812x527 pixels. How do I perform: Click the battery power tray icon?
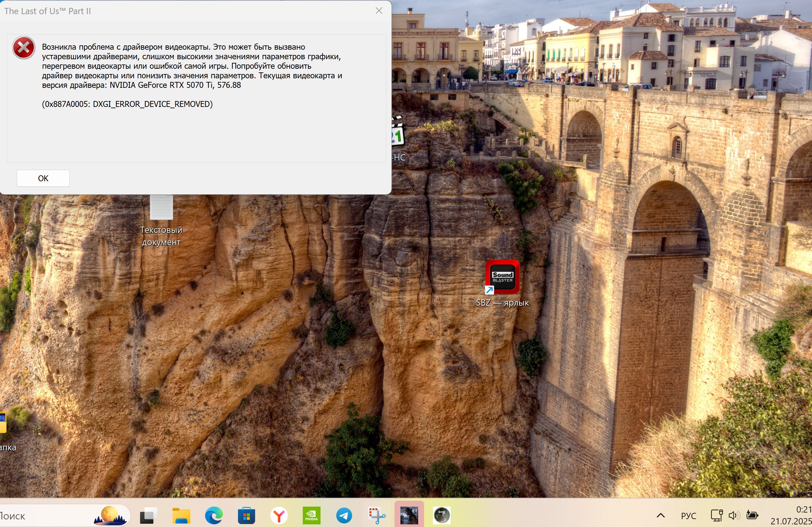coord(752,515)
